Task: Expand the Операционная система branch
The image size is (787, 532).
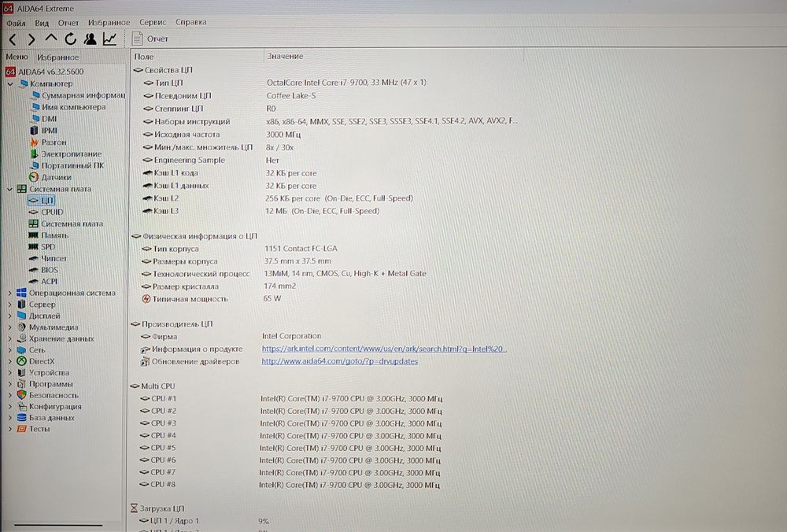Action: (x=9, y=293)
